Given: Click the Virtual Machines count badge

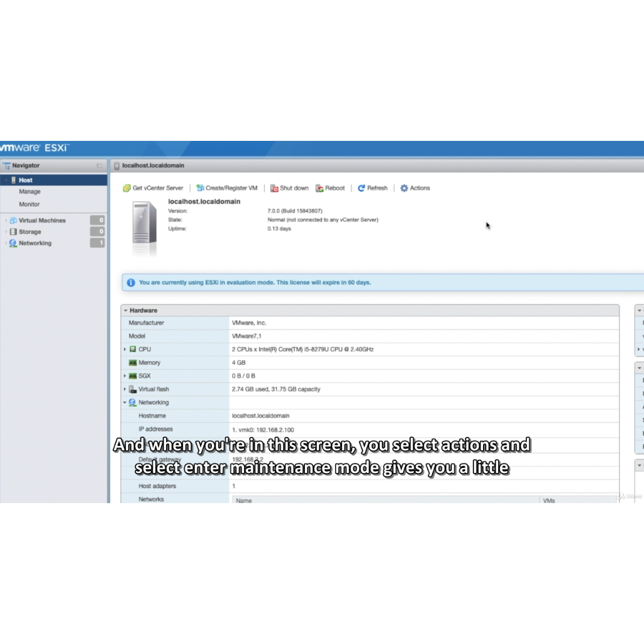Looking at the screenshot, I should pyautogui.click(x=97, y=220).
